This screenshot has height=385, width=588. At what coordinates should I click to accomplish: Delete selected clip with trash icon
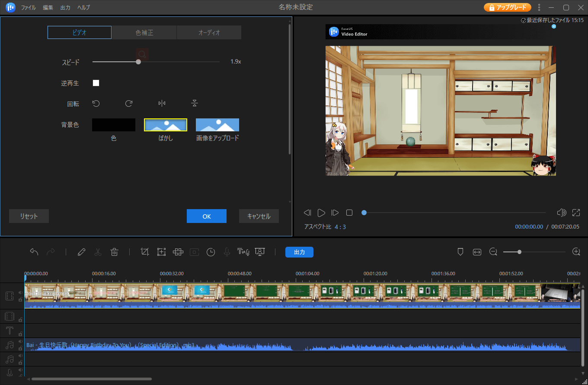click(x=114, y=252)
